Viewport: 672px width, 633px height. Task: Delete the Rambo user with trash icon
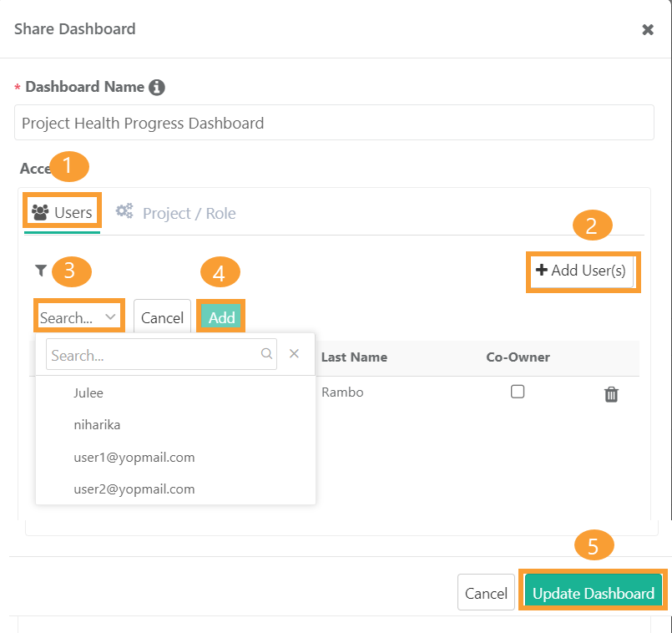tap(611, 394)
